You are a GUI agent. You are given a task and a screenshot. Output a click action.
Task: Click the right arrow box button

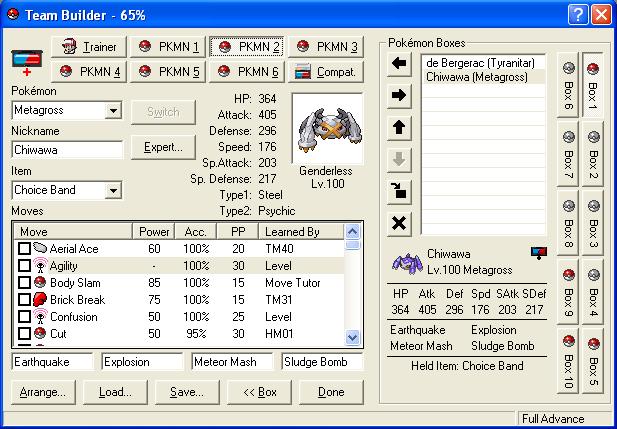[x=399, y=95]
